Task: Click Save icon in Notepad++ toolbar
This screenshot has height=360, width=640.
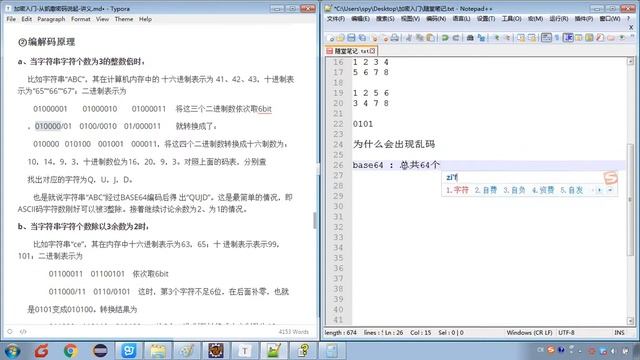Action: tap(351, 38)
